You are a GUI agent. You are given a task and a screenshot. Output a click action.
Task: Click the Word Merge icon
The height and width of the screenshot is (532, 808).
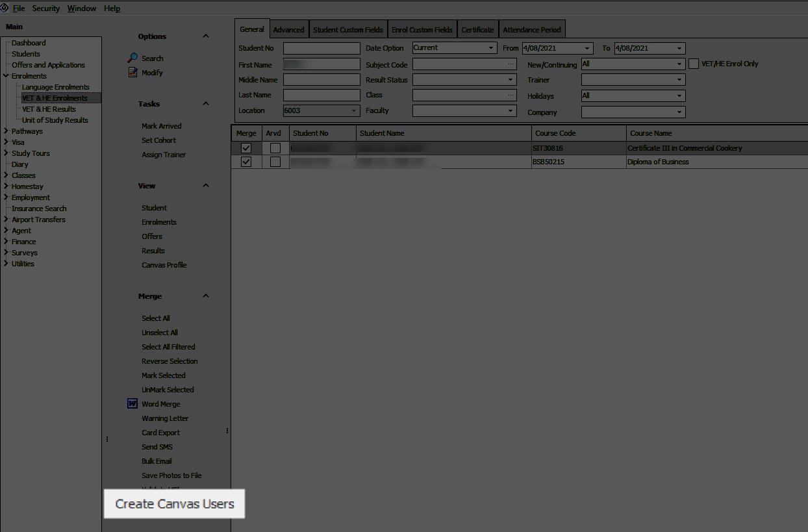pos(133,404)
